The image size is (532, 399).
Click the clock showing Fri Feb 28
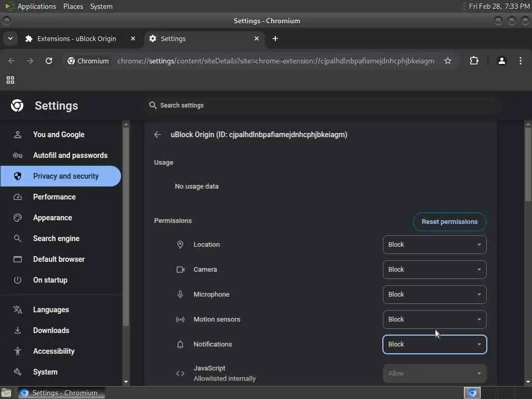(x=499, y=6)
